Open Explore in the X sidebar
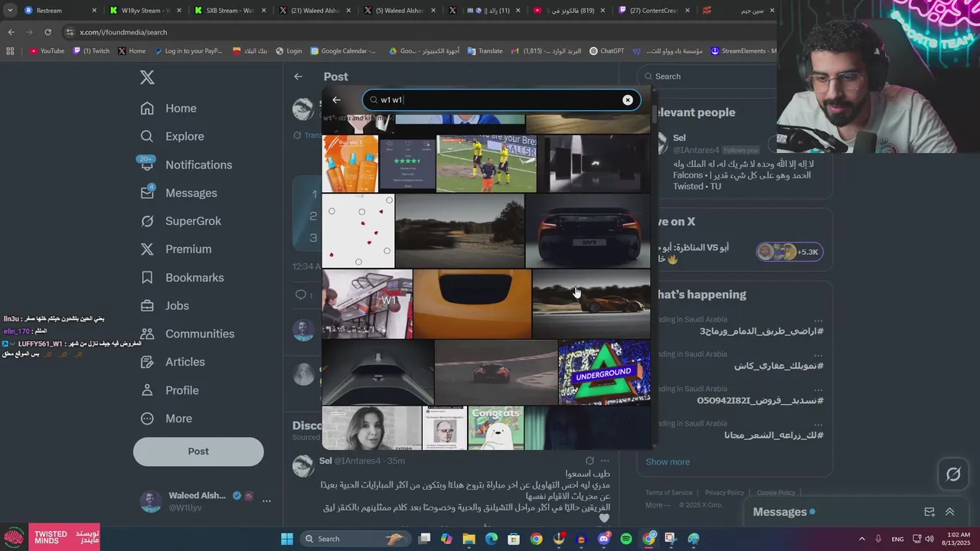 click(x=172, y=136)
